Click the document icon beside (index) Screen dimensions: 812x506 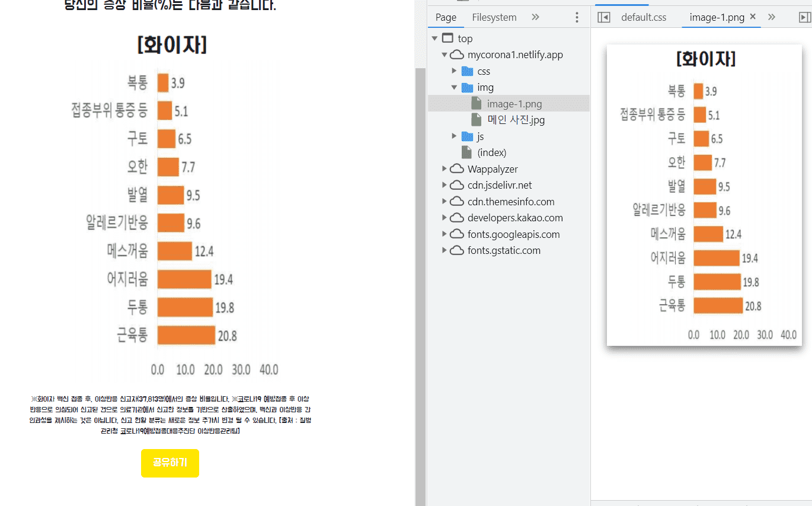point(466,152)
